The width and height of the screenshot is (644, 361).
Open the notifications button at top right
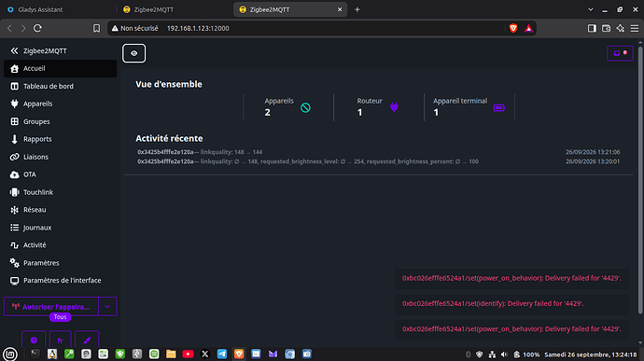point(620,53)
